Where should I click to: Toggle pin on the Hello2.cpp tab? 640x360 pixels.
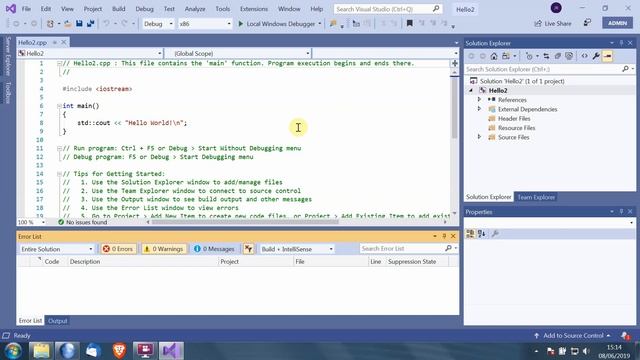(x=55, y=42)
